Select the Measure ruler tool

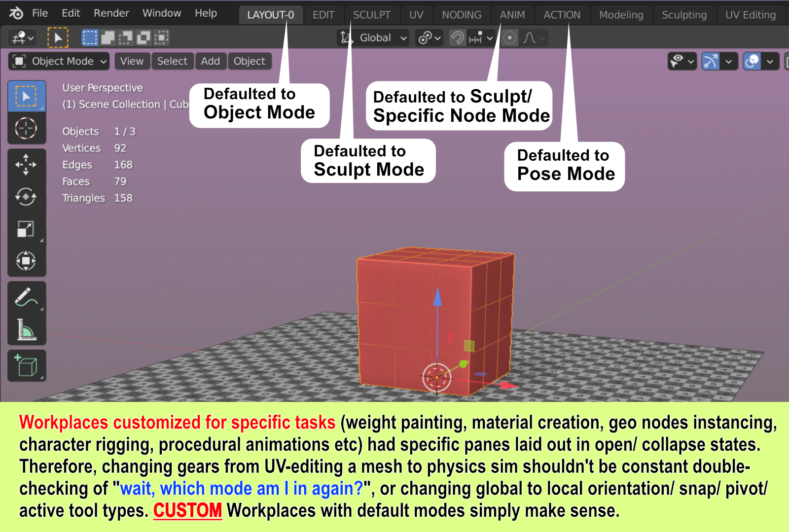27,329
